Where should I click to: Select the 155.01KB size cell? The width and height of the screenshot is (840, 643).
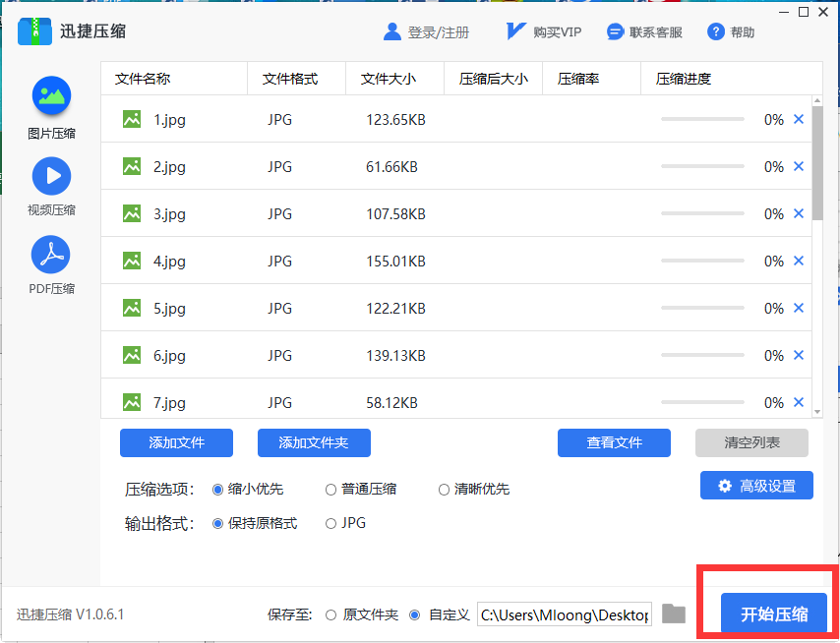(395, 262)
